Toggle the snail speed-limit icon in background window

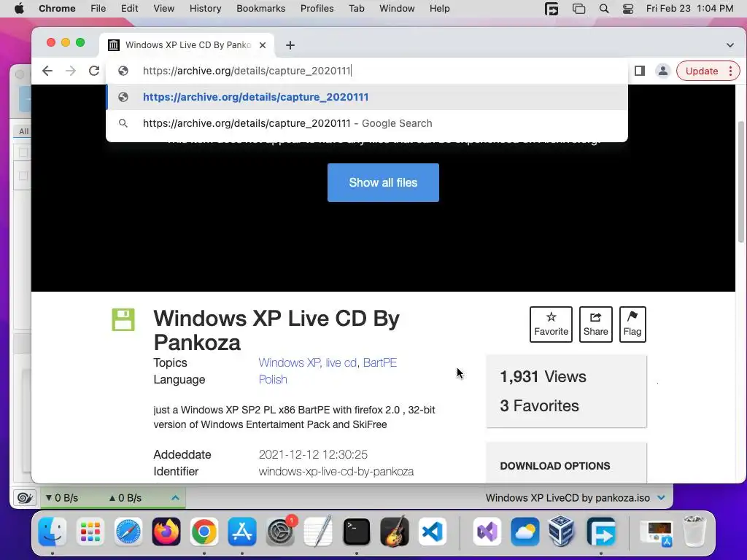25,498
